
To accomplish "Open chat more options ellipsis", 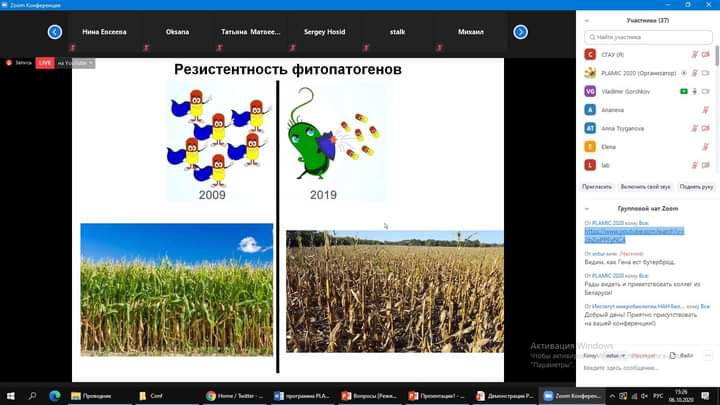I will (708, 356).
